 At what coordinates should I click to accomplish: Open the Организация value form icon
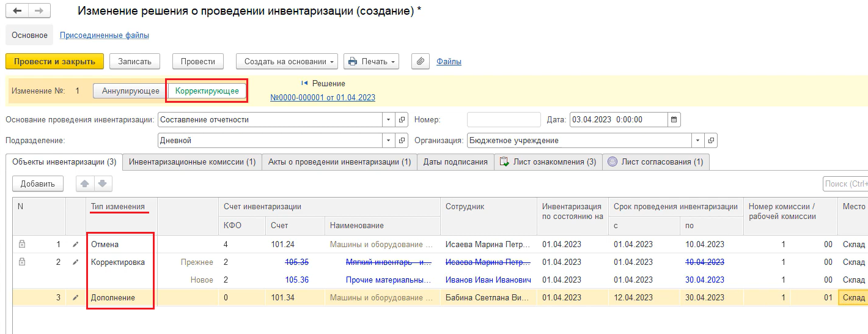click(710, 141)
